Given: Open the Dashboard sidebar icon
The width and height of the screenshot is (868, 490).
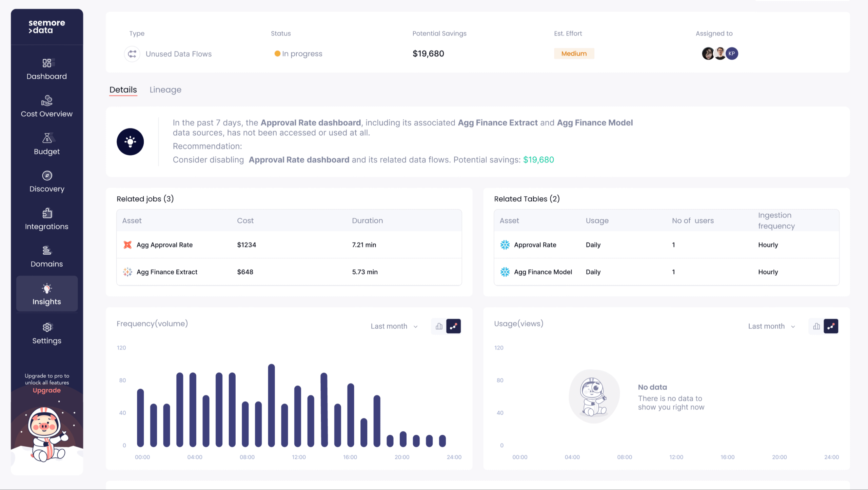Looking at the screenshot, I should click(x=47, y=63).
